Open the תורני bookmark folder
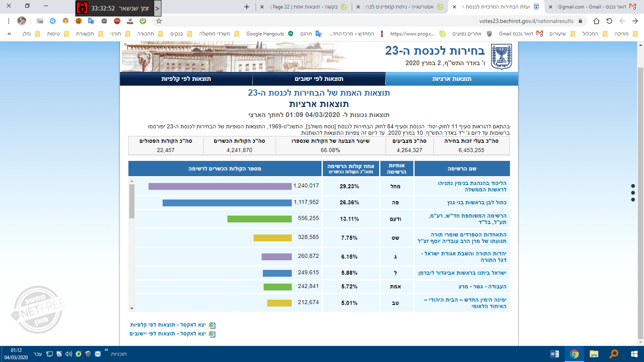The height and width of the screenshot is (362, 644). click(x=120, y=34)
